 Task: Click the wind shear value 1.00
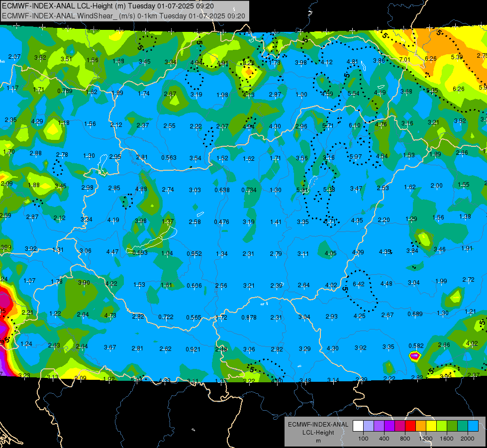coord(301,94)
